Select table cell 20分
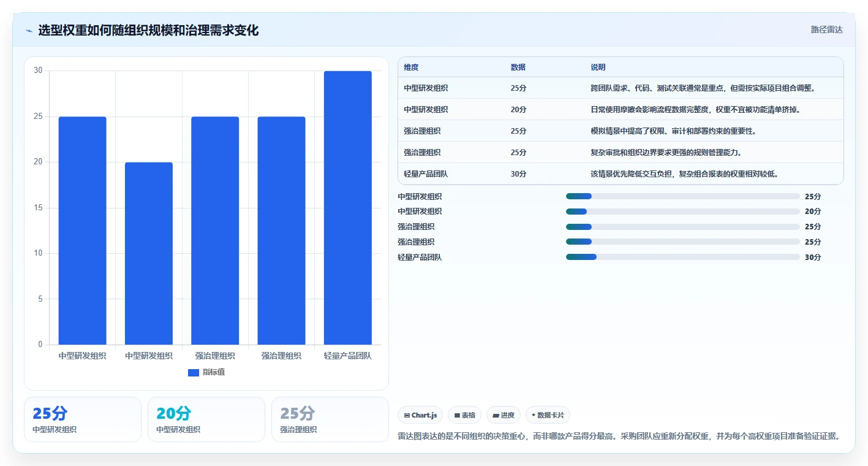Viewport: 868px width, 466px height. 518,110
